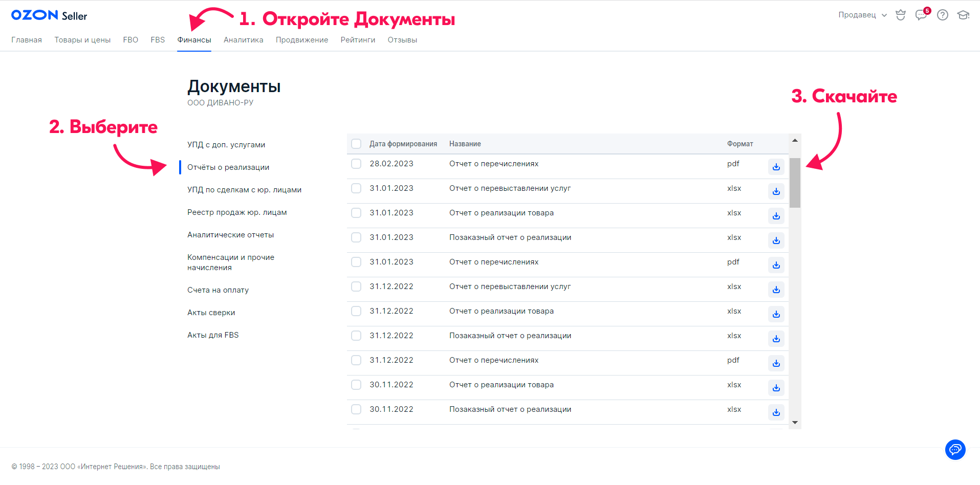
Task: Open the graduation cap training icon
Action: pos(963,15)
